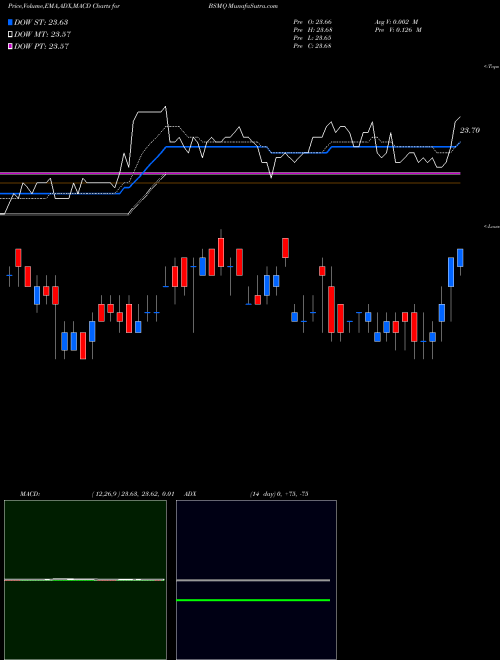Click the 'ADX' panel label
Image resolution: width=500 pixels, height=660 pixels.
tap(190, 494)
